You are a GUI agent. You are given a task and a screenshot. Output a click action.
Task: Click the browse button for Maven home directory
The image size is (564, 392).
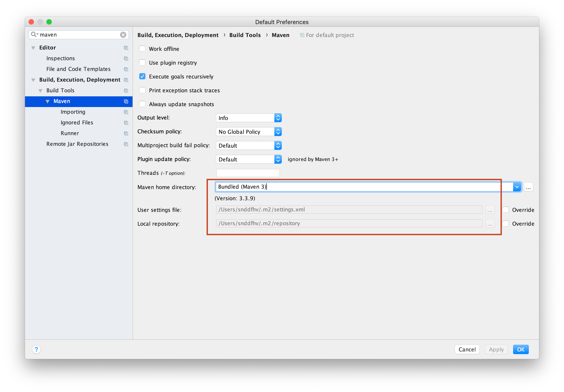click(x=528, y=187)
